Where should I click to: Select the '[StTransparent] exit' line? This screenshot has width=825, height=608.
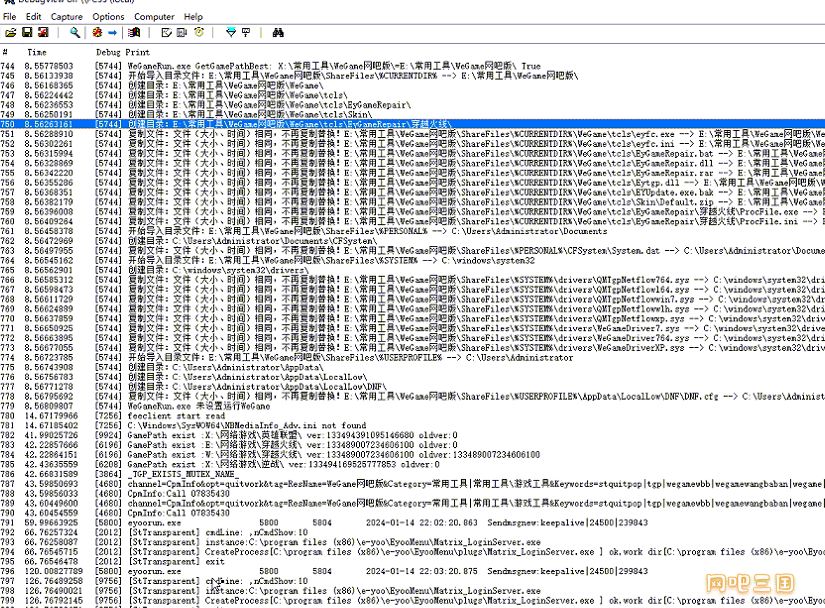[x=412, y=562]
